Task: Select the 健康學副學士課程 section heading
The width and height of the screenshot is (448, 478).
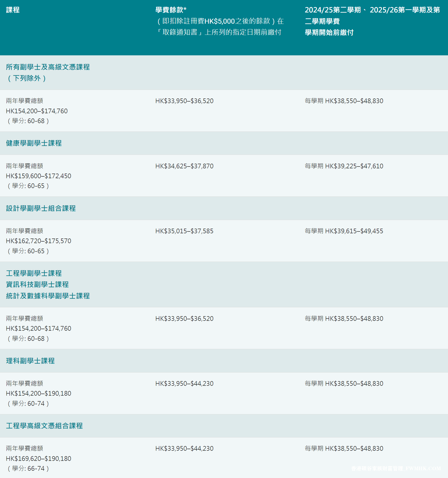Action: tap(34, 143)
